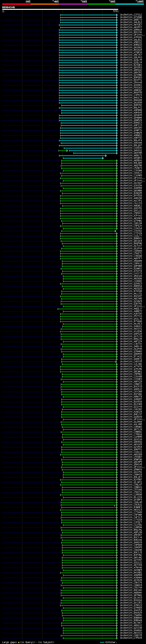Select hit label UniRef100_Q6UNN8

[131, 191]
